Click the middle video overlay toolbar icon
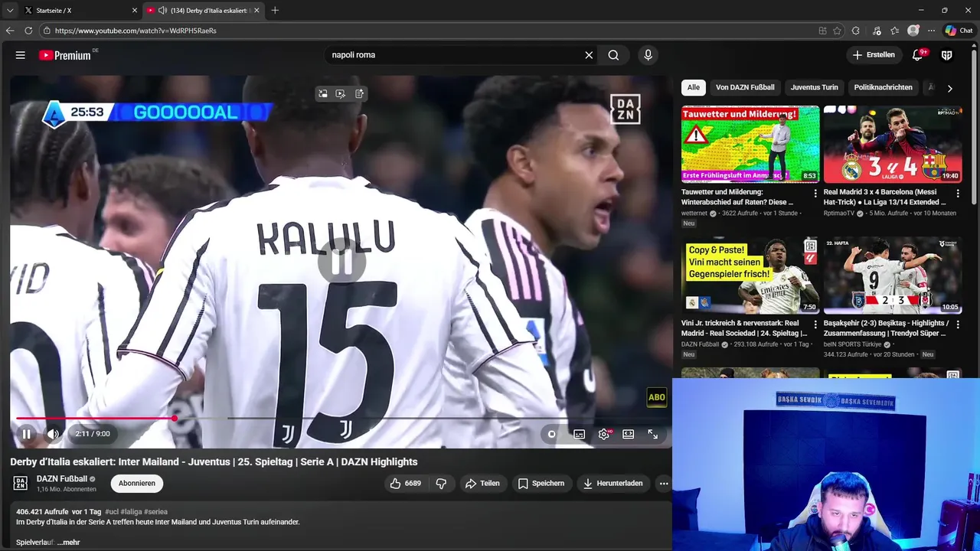 (x=341, y=93)
